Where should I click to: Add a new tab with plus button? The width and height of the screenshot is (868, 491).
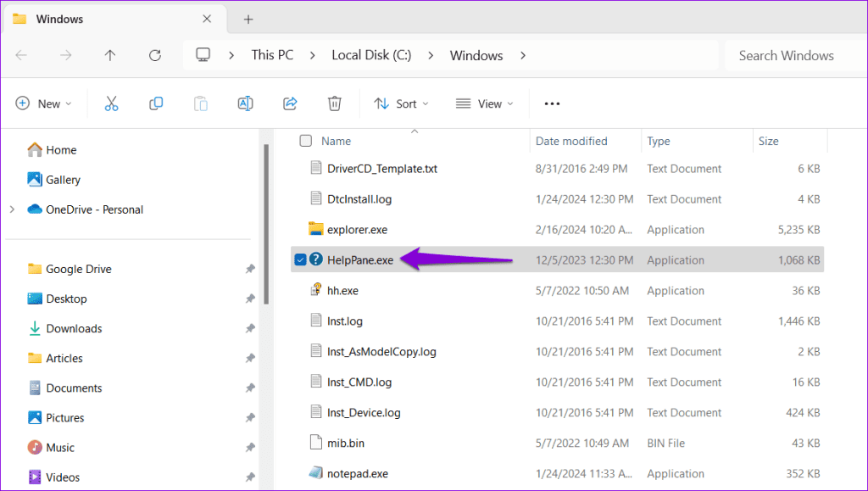click(x=248, y=20)
